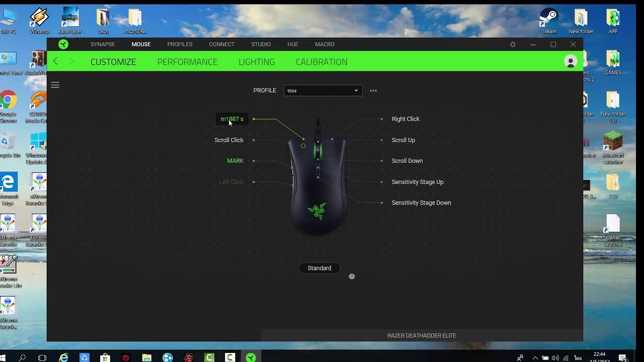Open the hamburger sidebar menu
644x362 pixels.
pos(55,85)
